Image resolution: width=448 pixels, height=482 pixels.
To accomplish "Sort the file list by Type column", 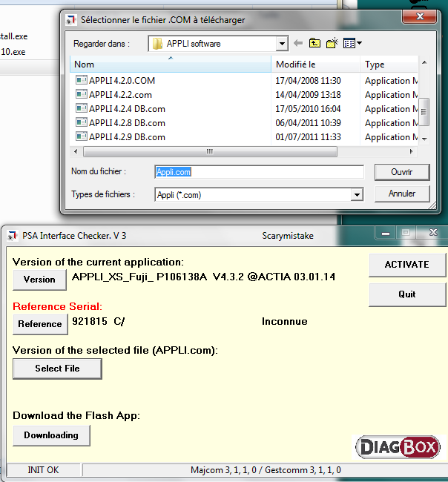I will coord(389,65).
